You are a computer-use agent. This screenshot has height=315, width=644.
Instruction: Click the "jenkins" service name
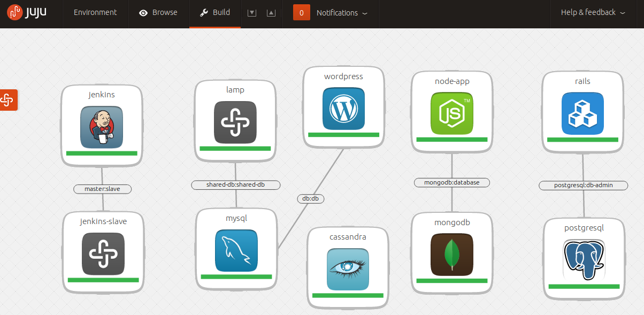102,95
